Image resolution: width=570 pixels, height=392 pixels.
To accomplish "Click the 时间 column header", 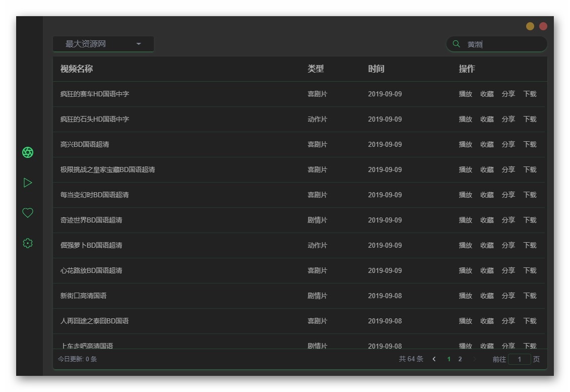I will [376, 69].
